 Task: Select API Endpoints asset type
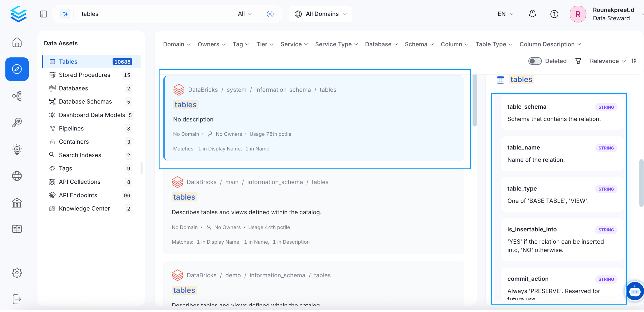coord(78,195)
